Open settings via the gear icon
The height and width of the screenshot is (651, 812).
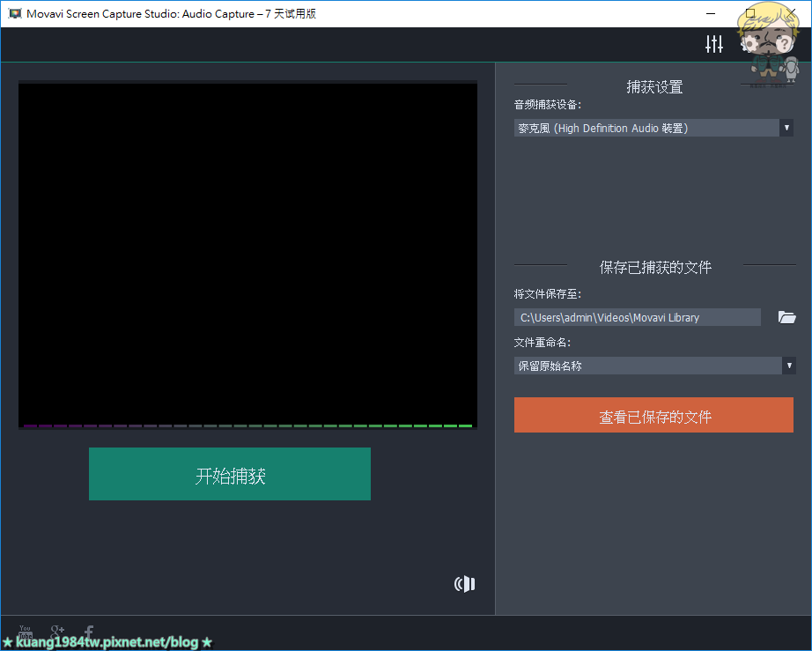coord(749,44)
